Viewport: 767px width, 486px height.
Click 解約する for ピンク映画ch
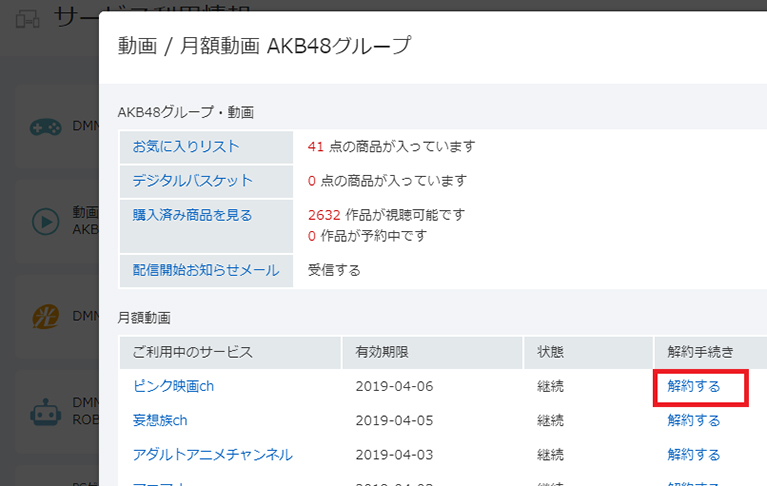click(694, 386)
